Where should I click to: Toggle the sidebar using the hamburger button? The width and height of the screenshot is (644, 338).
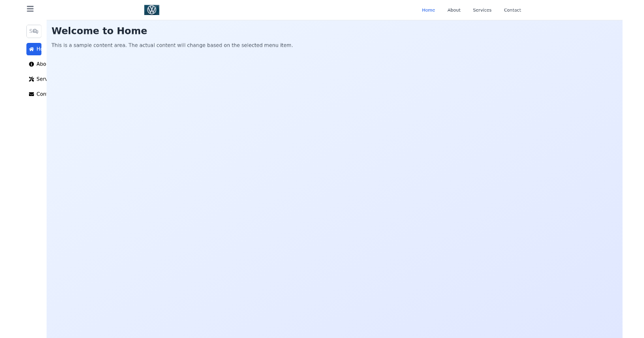[x=30, y=9]
